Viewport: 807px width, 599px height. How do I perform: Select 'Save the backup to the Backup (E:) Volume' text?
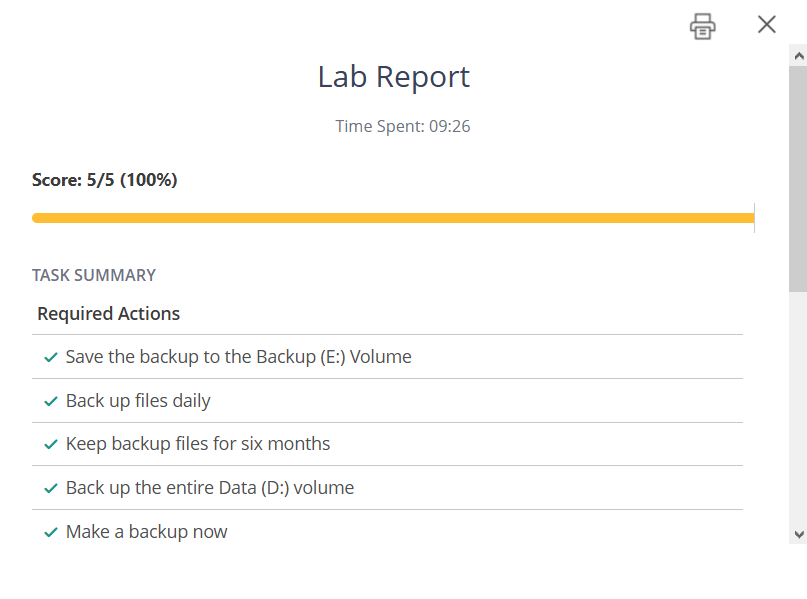[238, 357]
